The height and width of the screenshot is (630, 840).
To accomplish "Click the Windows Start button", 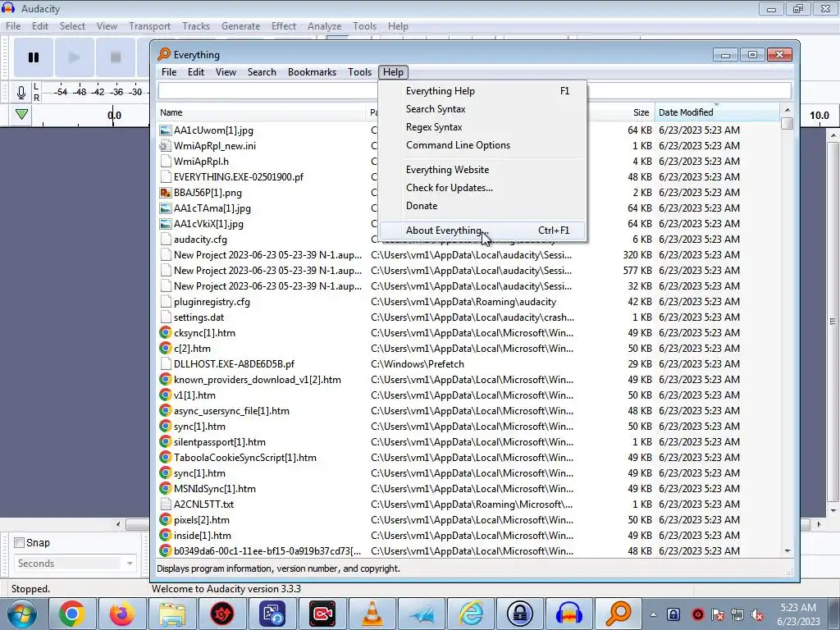I will point(21,614).
